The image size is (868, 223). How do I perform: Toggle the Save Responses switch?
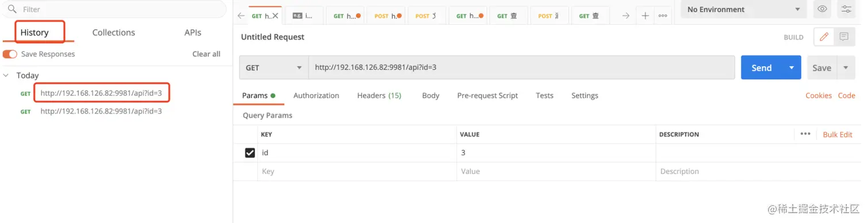coord(10,54)
